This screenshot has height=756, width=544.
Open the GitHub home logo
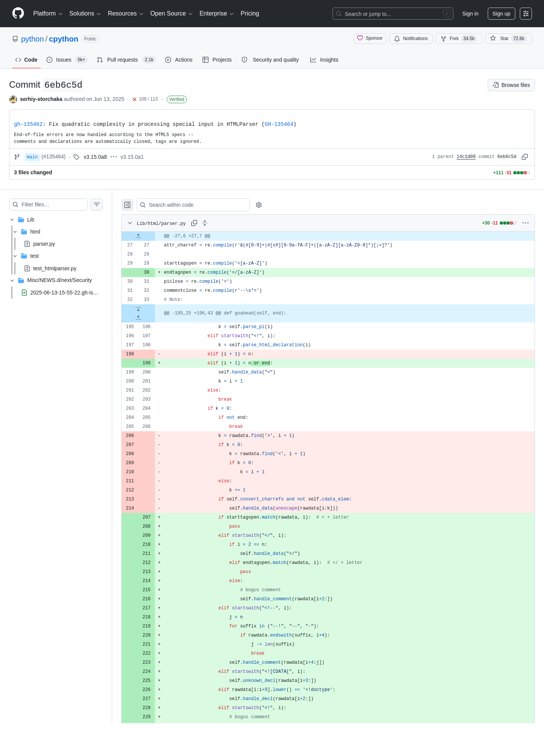tap(18, 13)
